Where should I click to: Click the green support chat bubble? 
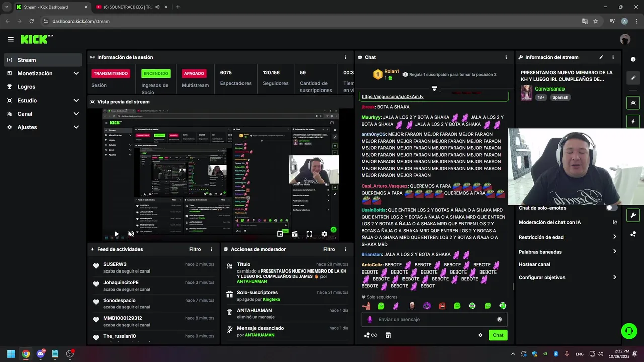click(629, 331)
